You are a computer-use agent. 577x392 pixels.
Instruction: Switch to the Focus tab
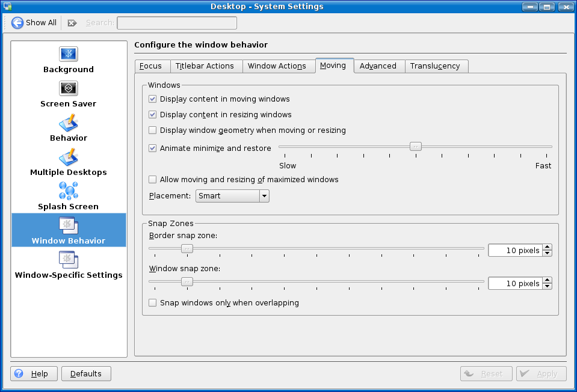pos(150,66)
